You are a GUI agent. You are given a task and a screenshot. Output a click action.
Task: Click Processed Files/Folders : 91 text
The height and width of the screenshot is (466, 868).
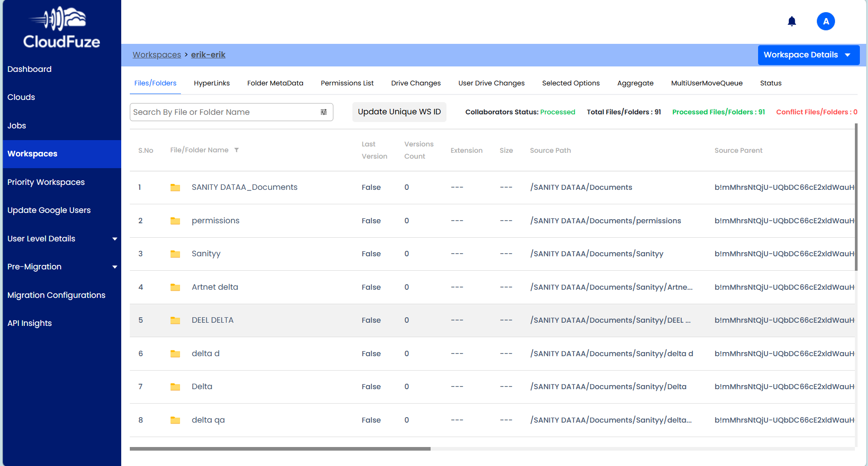(x=718, y=112)
